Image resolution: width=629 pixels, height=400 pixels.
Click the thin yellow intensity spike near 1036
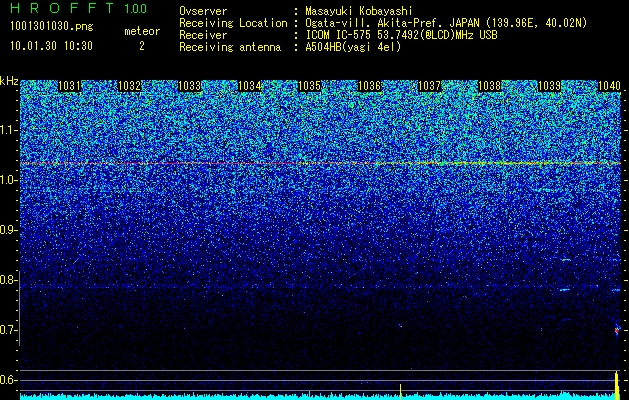point(400,391)
